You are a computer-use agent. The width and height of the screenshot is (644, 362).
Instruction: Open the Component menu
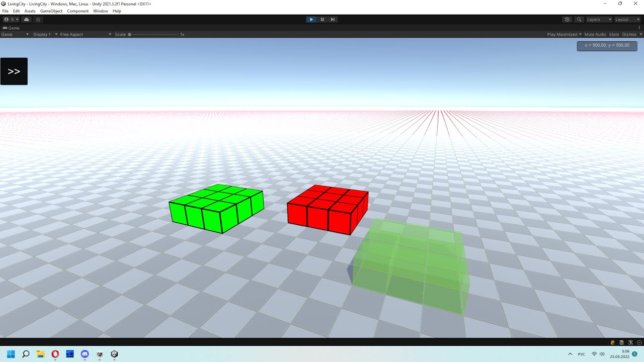(78, 11)
